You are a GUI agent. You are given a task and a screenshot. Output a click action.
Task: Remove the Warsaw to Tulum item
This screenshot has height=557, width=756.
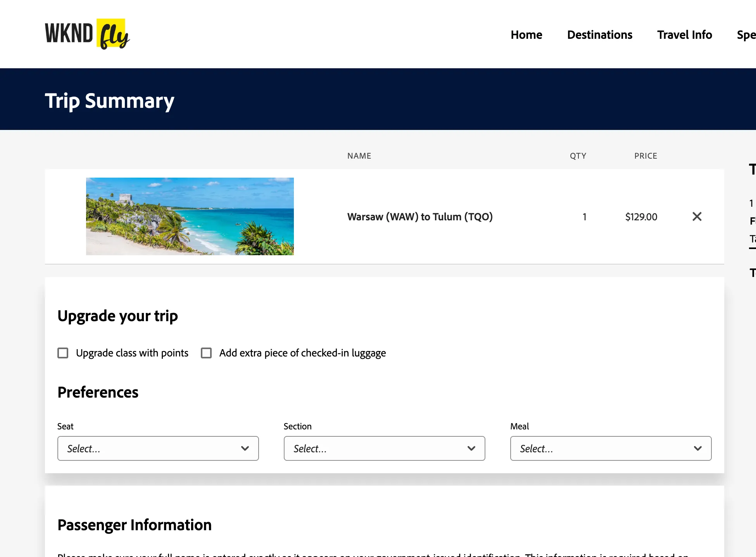click(x=697, y=216)
